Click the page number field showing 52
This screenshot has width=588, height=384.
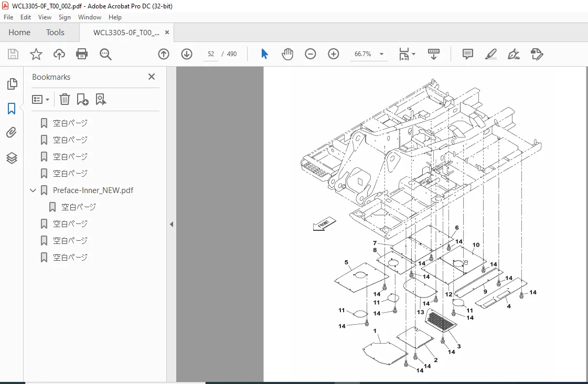click(x=211, y=54)
